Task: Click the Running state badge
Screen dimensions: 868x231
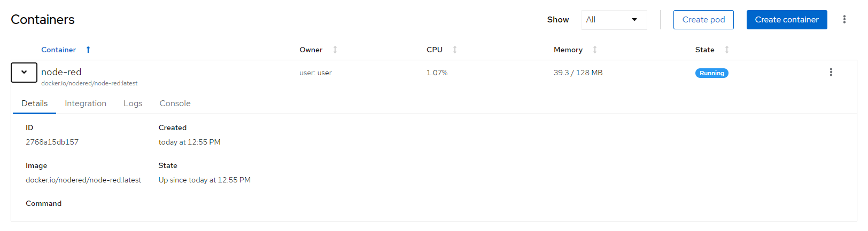Action: pyautogui.click(x=711, y=73)
